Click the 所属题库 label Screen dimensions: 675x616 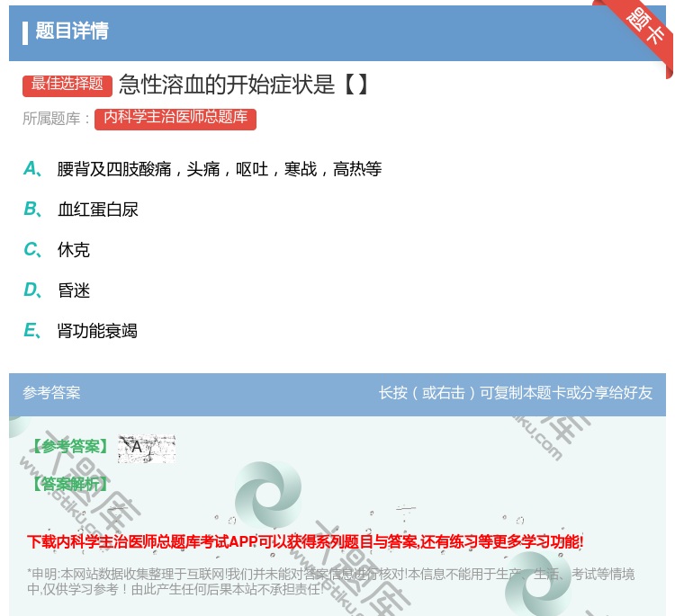pos(57,119)
